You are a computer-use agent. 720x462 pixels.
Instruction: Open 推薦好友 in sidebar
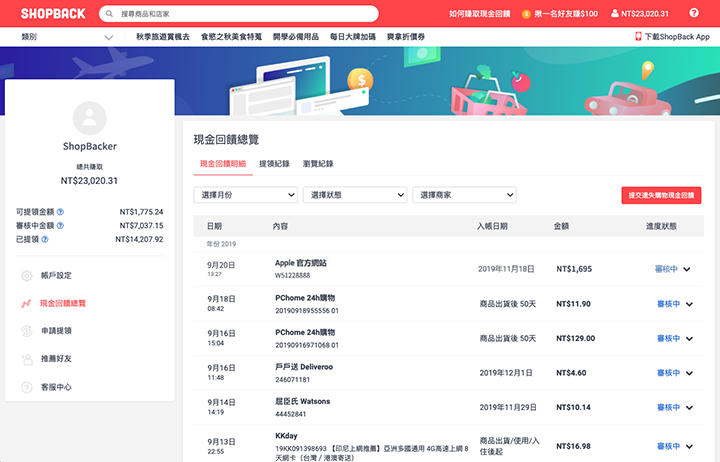[x=56, y=359]
